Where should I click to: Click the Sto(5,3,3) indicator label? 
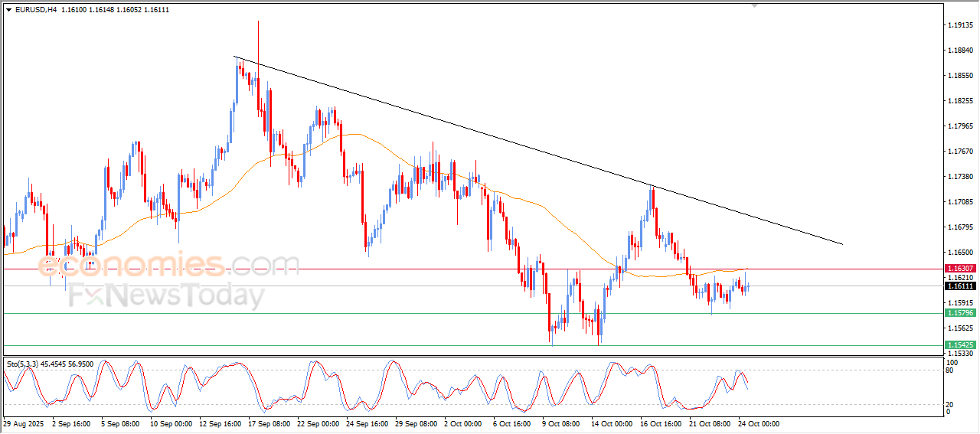(x=50, y=364)
